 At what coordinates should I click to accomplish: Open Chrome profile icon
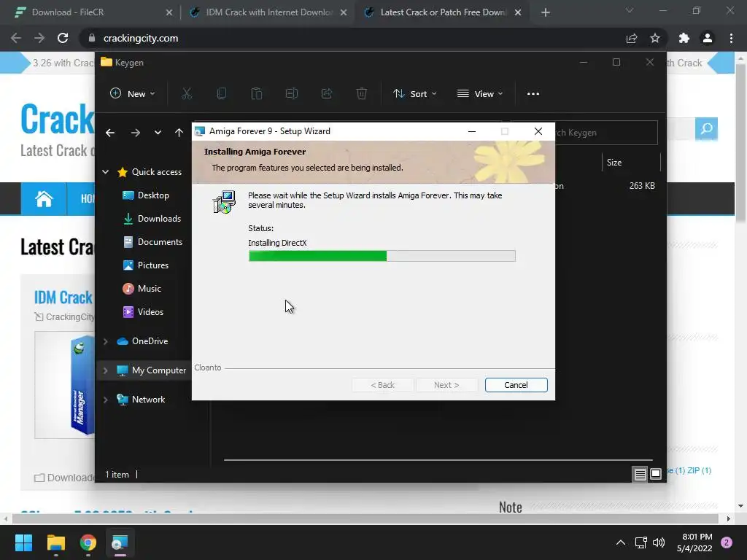pos(708,38)
